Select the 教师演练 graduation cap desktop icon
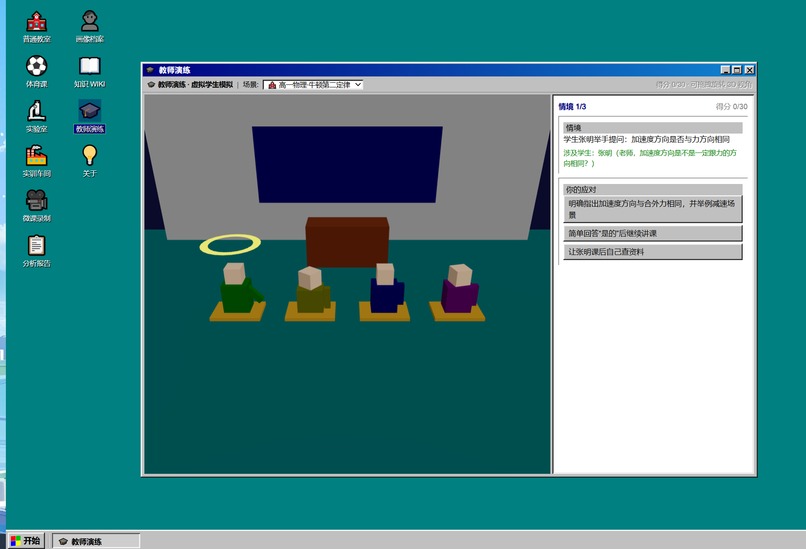806x549 pixels. point(89,117)
